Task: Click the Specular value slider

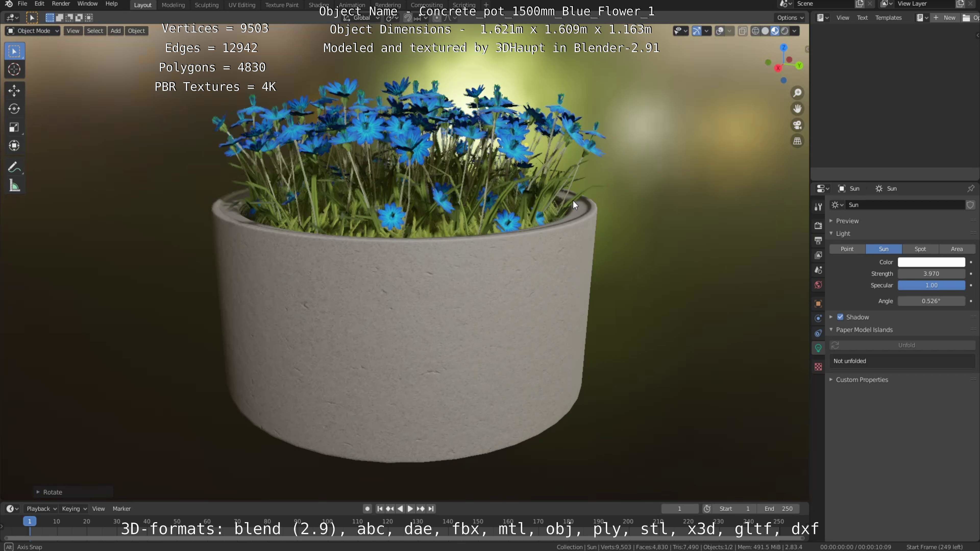Action: coord(931,285)
